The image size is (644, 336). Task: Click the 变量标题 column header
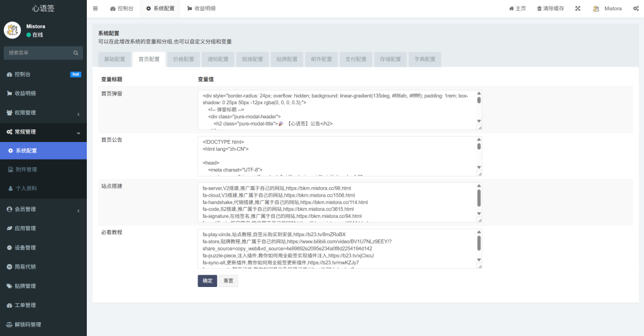click(112, 79)
